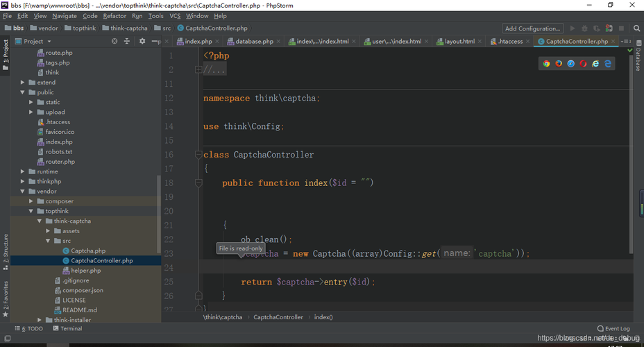The height and width of the screenshot is (347, 644).
Task: Open the Terminal tool window
Action: point(68,328)
